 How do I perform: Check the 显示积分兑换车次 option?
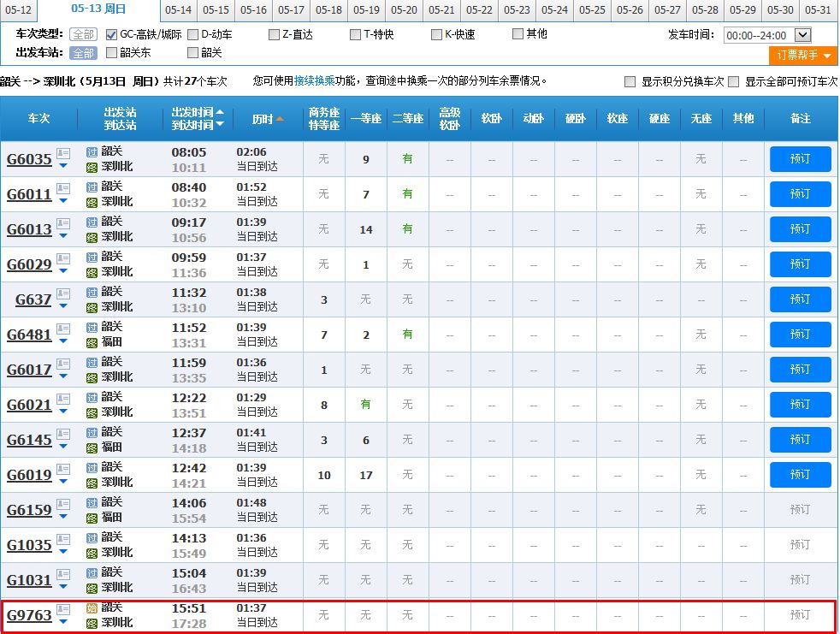[628, 80]
